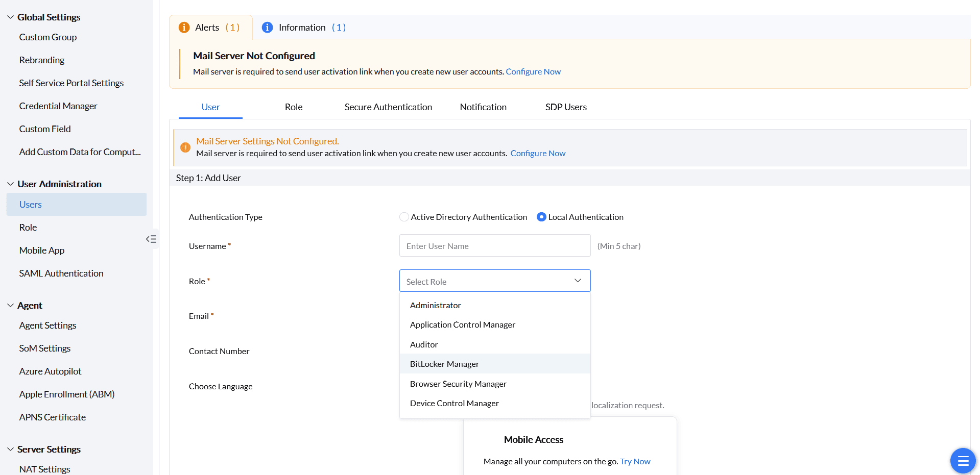Switch to the Notification tab

(x=483, y=107)
